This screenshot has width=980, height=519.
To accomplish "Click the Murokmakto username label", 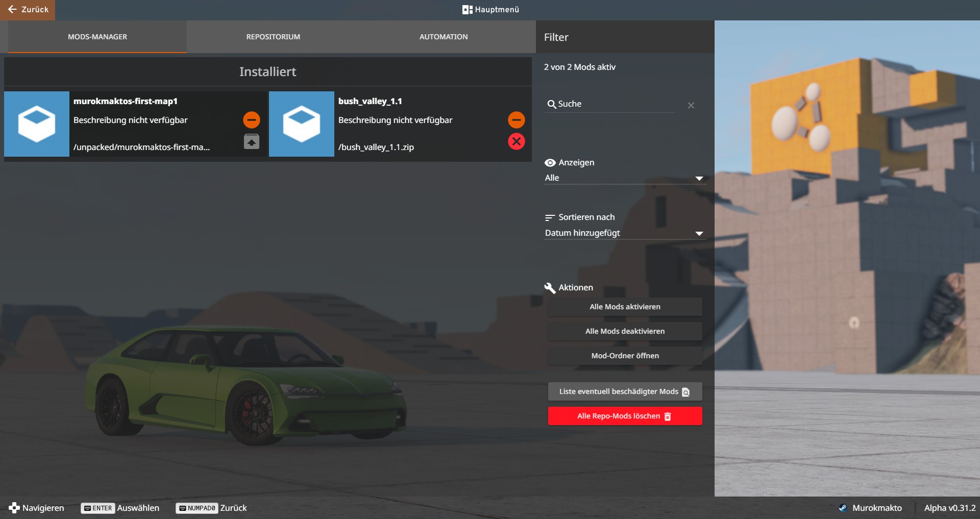I will pyautogui.click(x=877, y=508).
